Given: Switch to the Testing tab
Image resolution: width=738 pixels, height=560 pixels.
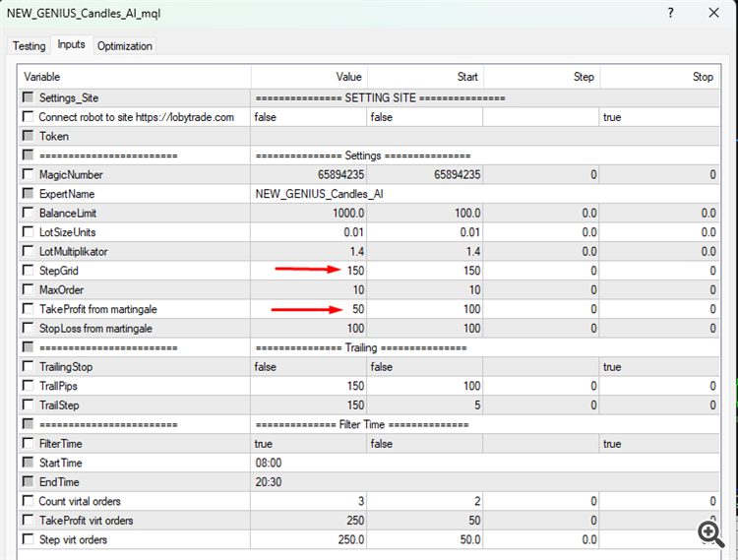Looking at the screenshot, I should (x=30, y=45).
